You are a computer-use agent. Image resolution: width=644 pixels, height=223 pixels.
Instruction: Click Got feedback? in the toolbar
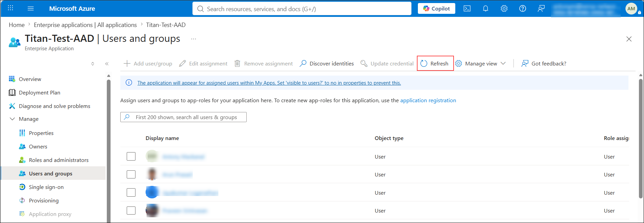tap(544, 63)
